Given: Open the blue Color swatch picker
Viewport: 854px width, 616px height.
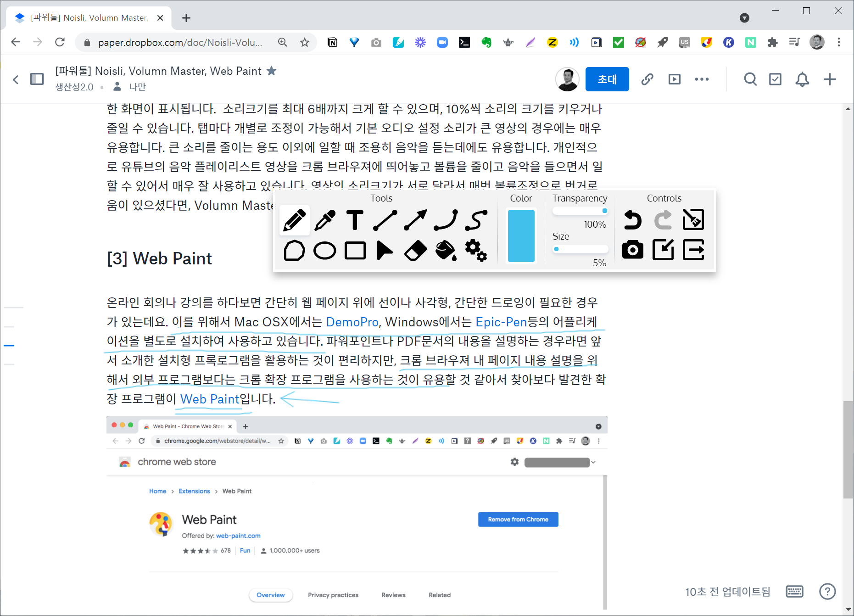Looking at the screenshot, I should click(521, 236).
